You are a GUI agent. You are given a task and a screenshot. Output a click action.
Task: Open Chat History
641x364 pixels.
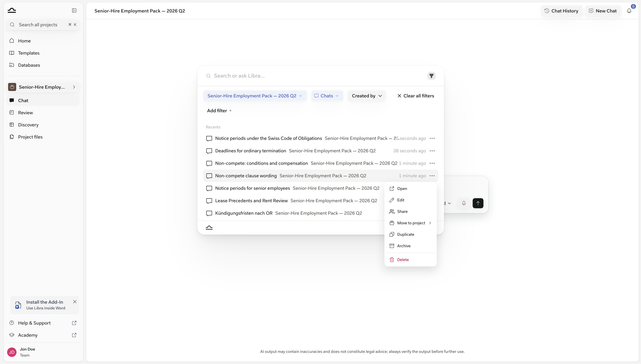pos(562,11)
